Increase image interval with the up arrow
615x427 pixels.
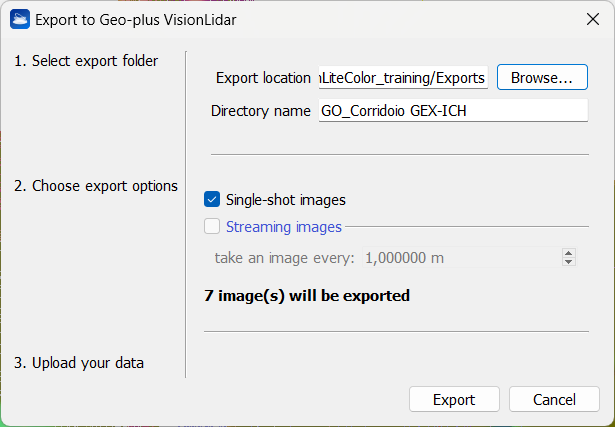coord(569,253)
